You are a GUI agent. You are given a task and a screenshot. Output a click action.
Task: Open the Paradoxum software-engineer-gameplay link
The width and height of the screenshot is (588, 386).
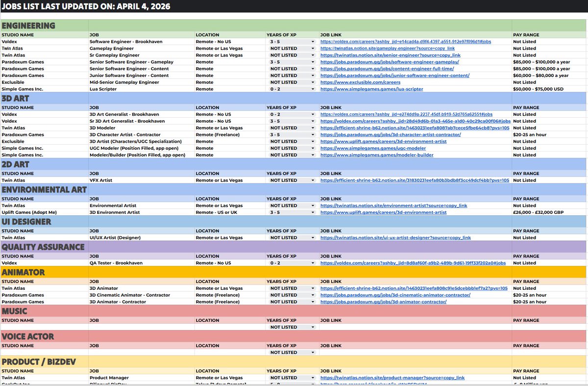[390, 62]
